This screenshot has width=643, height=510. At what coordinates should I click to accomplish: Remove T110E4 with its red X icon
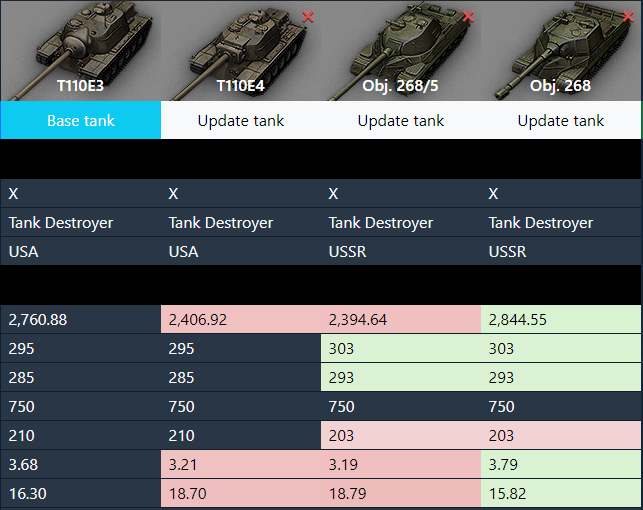308,16
